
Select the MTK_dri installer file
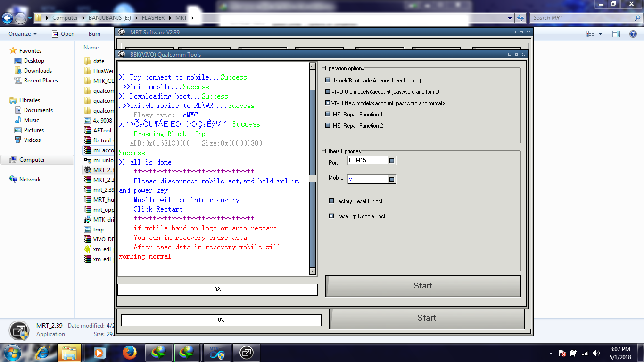(x=99, y=219)
